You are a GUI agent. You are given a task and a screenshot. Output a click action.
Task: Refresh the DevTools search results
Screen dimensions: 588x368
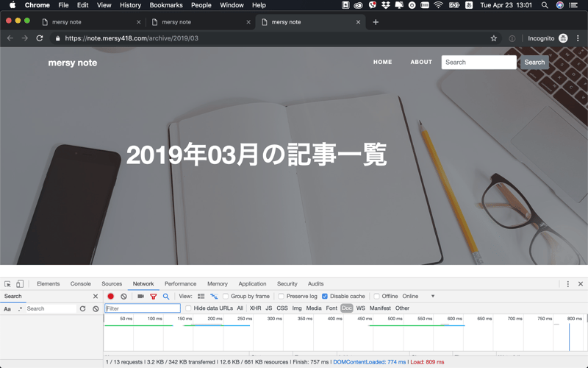point(83,309)
